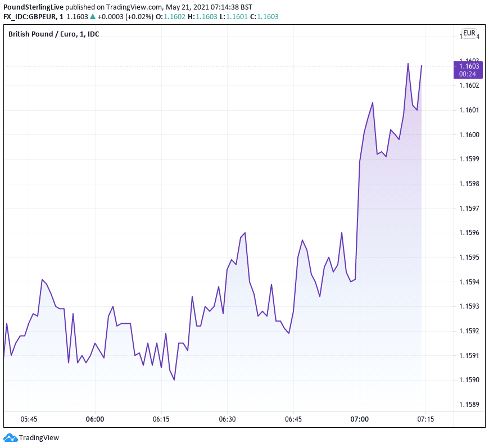Click the green up-arrow change indicator
This screenshot has width=489, height=448.
(x=93, y=17)
